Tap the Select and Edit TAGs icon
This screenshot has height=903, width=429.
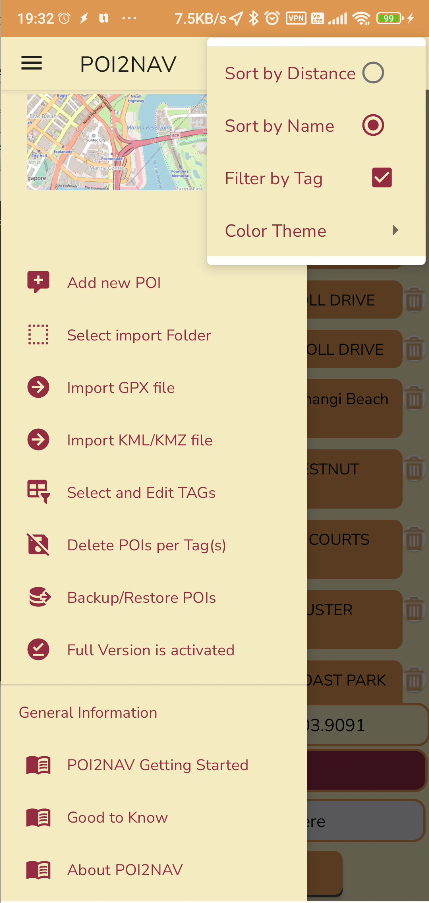click(x=38, y=492)
